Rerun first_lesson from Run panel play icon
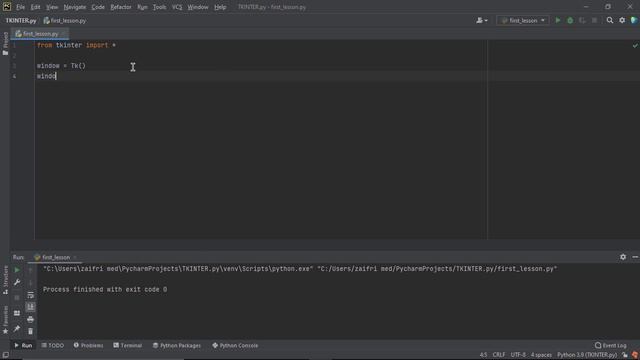 (x=17, y=270)
